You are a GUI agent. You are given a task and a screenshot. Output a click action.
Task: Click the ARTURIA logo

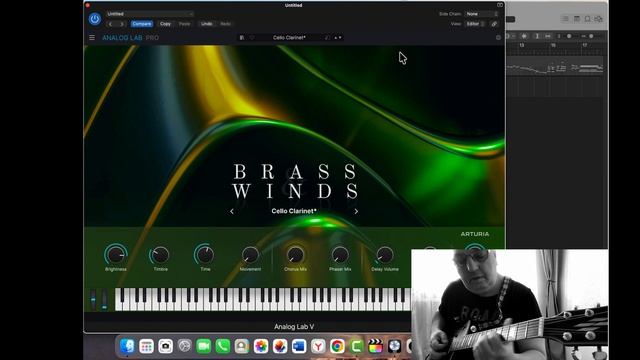(x=475, y=234)
